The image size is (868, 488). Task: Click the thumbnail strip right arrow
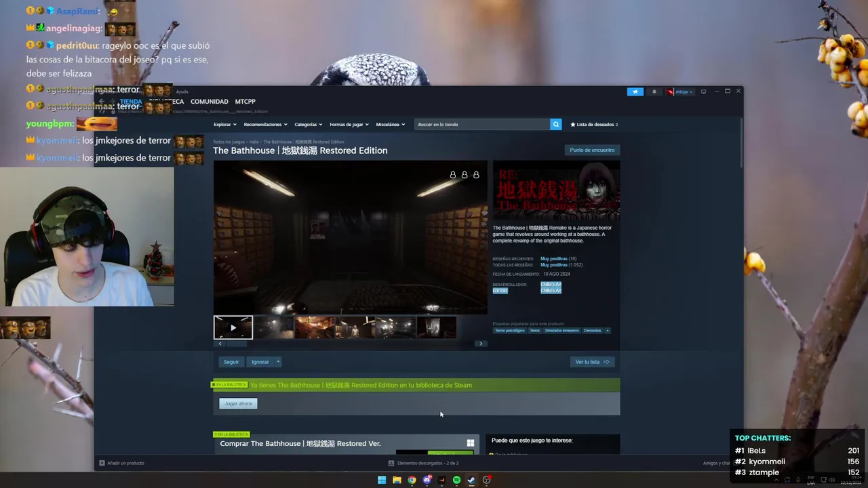(481, 344)
